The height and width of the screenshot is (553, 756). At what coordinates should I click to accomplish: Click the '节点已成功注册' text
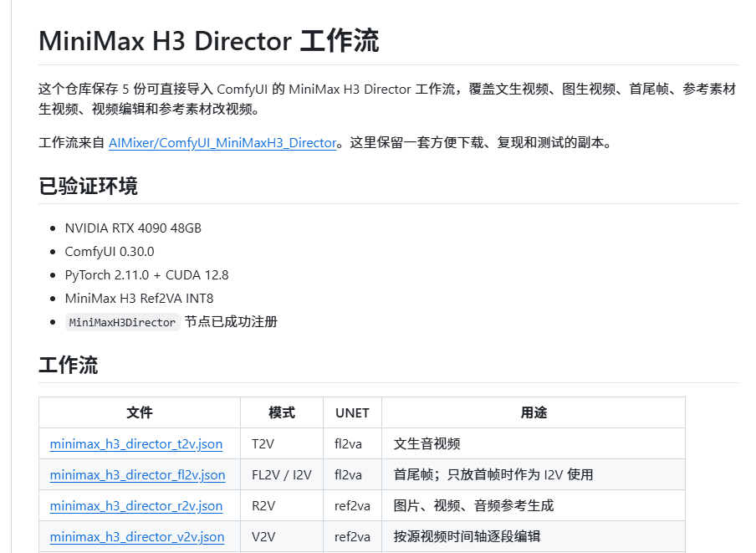(231, 321)
